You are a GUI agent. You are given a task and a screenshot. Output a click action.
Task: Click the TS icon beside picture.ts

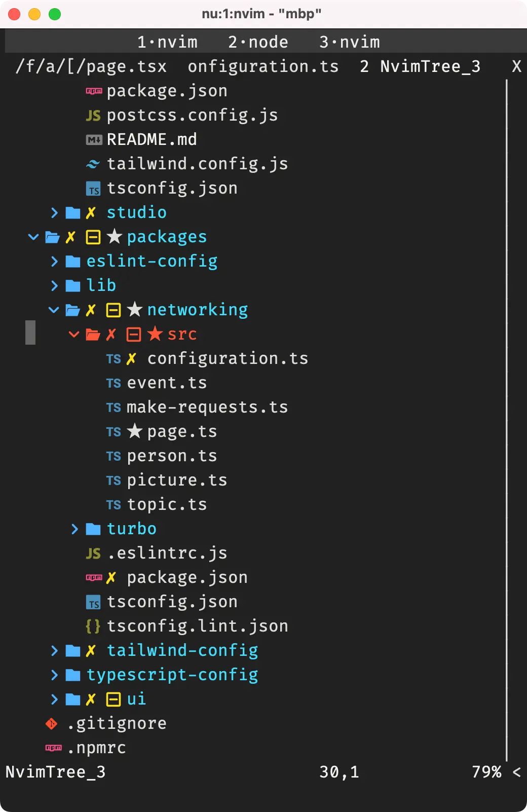pos(114,481)
